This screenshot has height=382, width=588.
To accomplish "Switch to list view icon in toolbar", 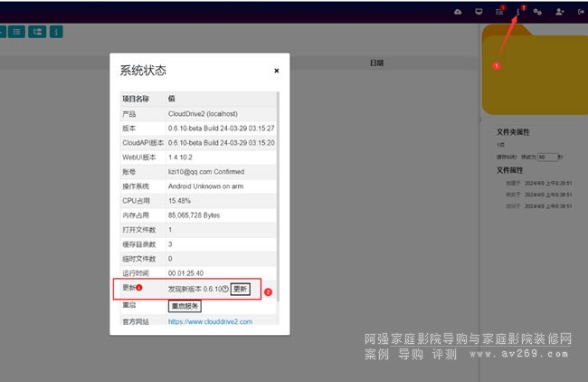I will coord(17,32).
